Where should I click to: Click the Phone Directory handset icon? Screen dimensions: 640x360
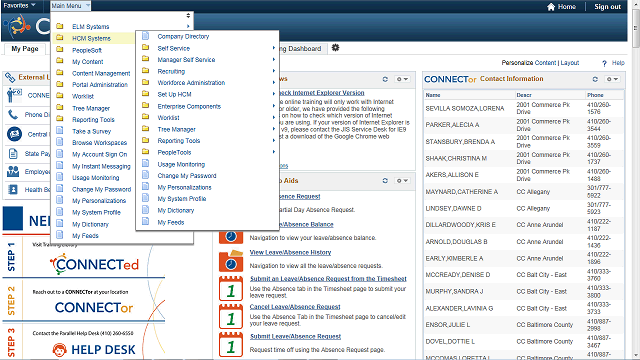click(x=13, y=115)
